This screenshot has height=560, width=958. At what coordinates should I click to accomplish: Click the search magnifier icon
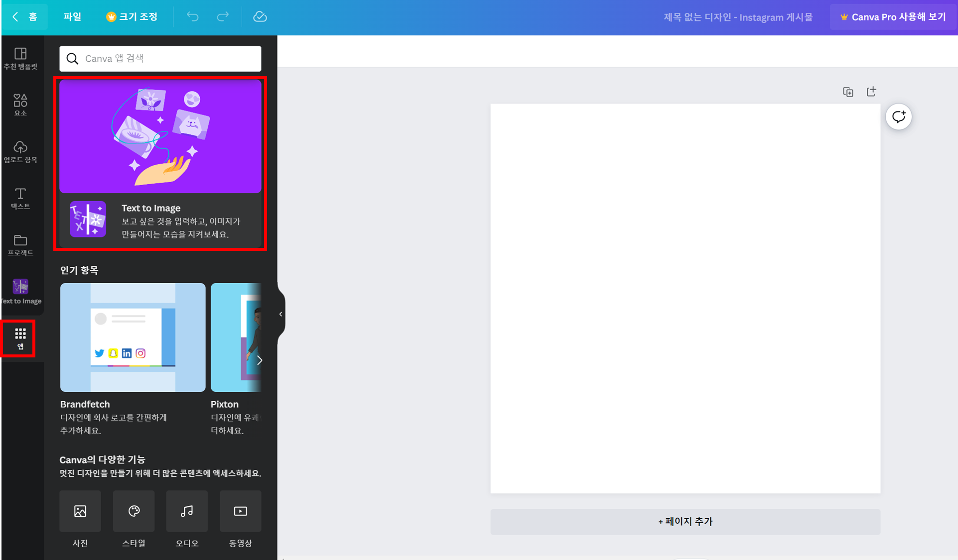pyautogui.click(x=72, y=59)
